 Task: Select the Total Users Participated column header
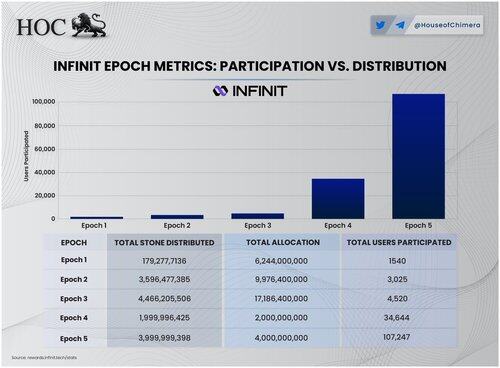pos(399,242)
